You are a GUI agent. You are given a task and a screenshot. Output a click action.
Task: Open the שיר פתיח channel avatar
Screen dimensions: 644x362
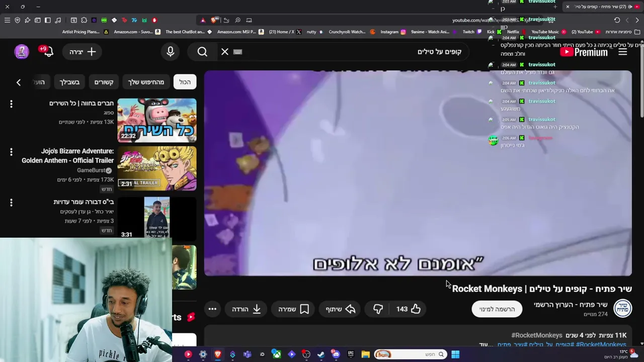click(x=623, y=308)
